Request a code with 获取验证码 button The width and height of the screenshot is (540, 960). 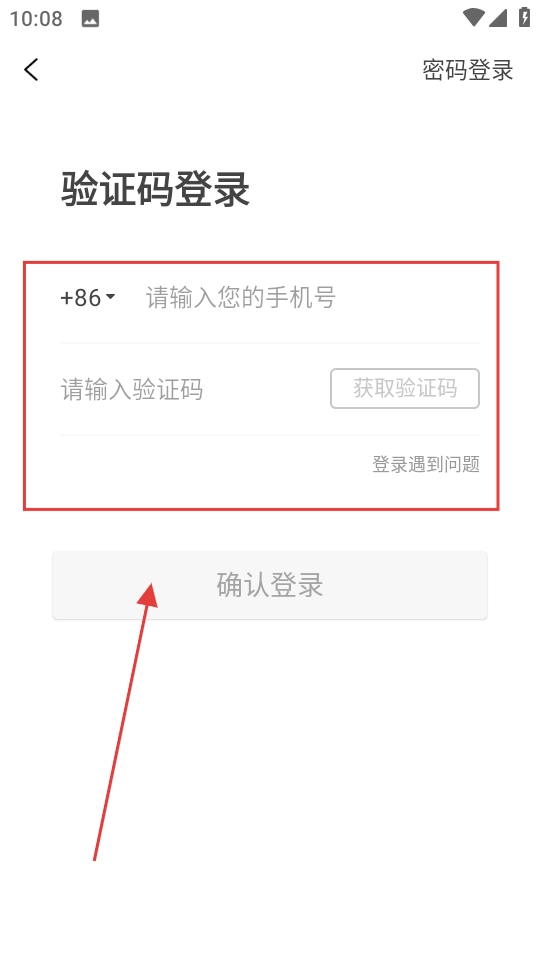[x=405, y=388]
